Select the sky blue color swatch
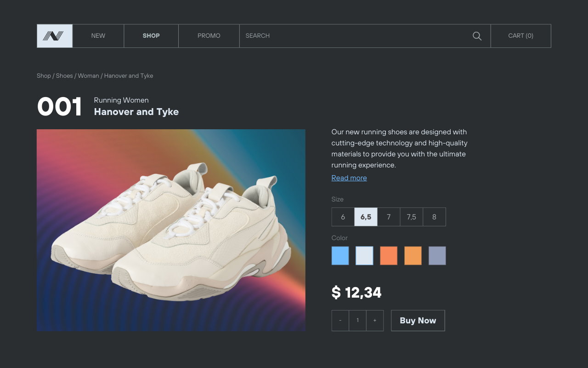Viewport: 588px width, 368px height. [340, 256]
